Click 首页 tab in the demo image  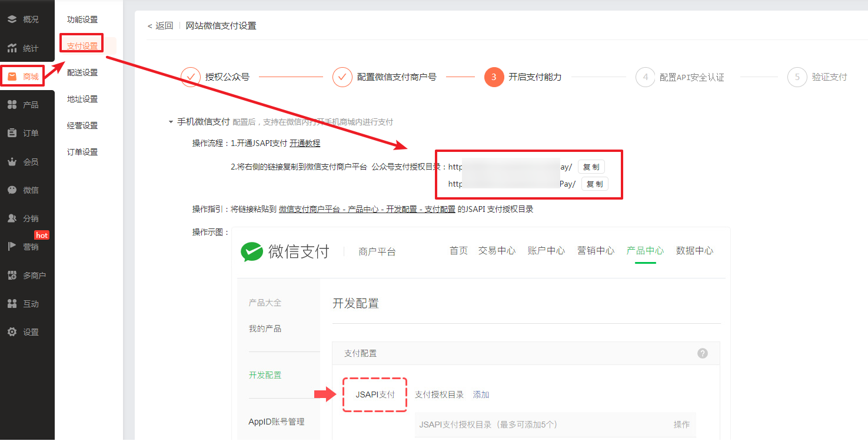[x=458, y=251]
